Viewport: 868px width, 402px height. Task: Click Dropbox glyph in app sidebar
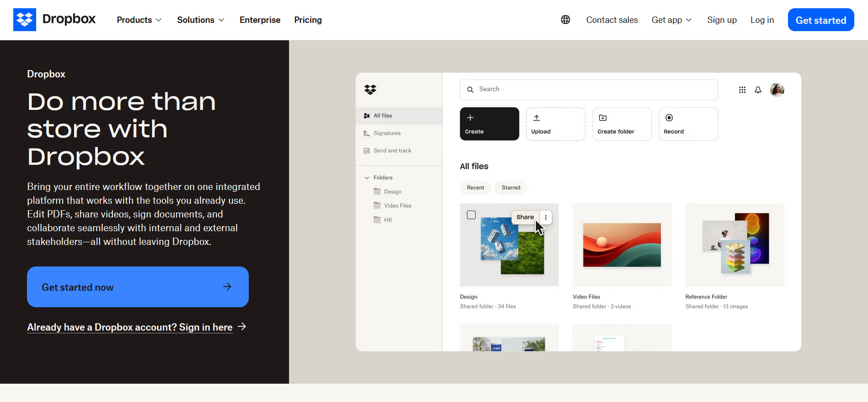coord(370,89)
